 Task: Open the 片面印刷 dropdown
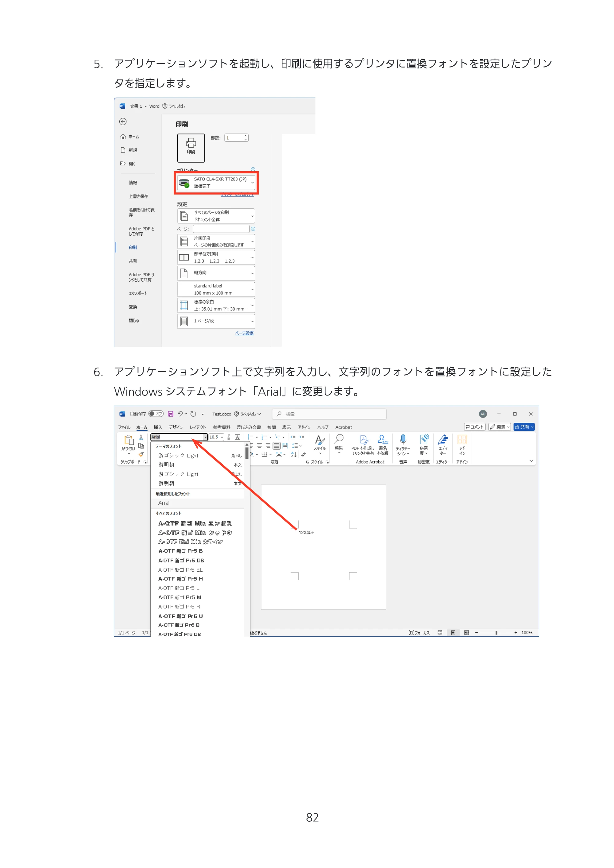(x=216, y=241)
